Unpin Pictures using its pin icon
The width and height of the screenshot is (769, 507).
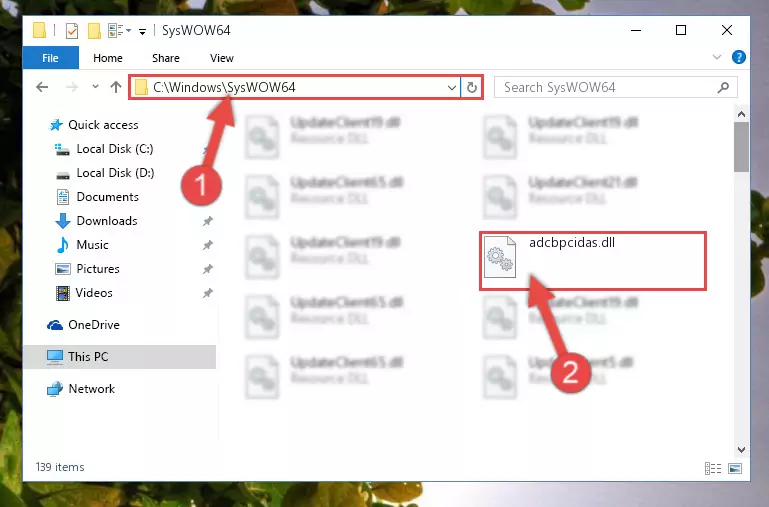(207, 270)
